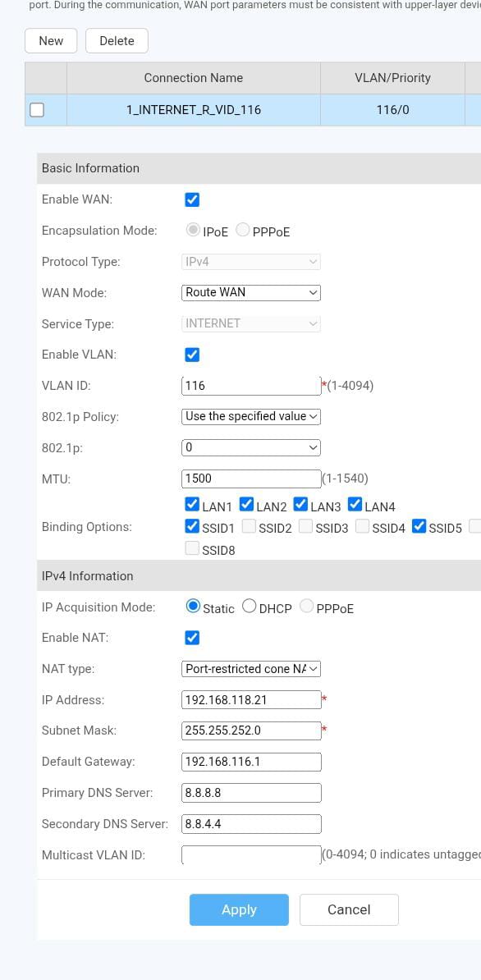The width and height of the screenshot is (481, 980).
Task: Toggle the Enable VLAN checkbox
Action: click(x=192, y=355)
